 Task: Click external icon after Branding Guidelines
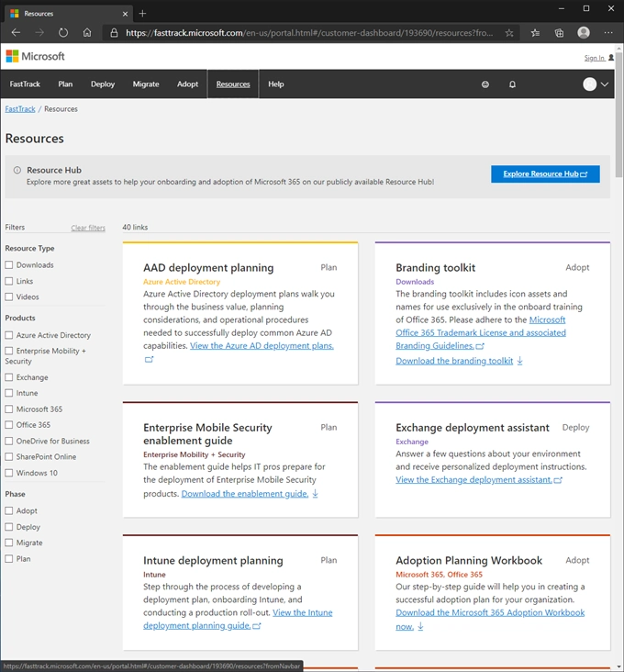point(480,346)
